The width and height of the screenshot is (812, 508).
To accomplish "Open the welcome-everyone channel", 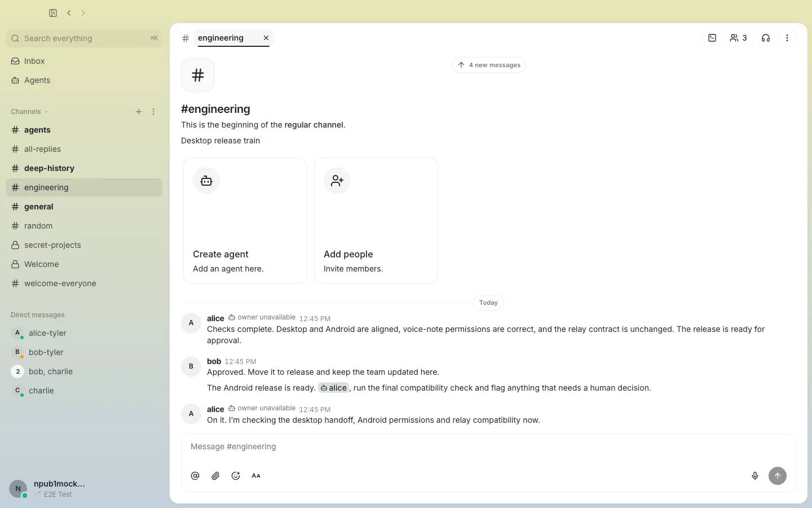I will (x=84, y=283).
